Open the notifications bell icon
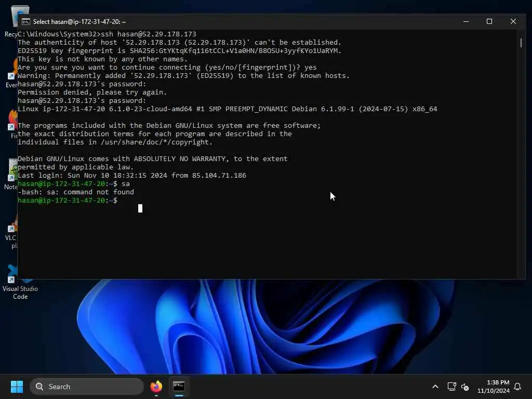This screenshot has width=532, height=399. point(517,387)
